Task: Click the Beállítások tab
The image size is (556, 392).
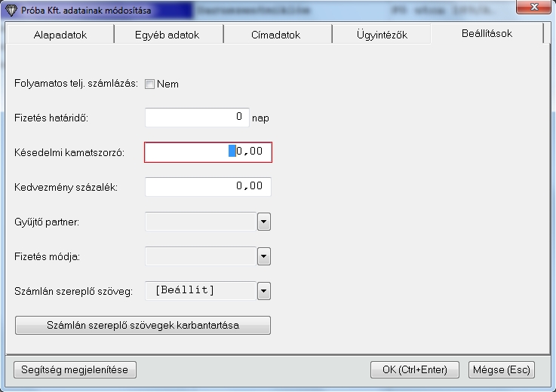Action: click(x=487, y=34)
